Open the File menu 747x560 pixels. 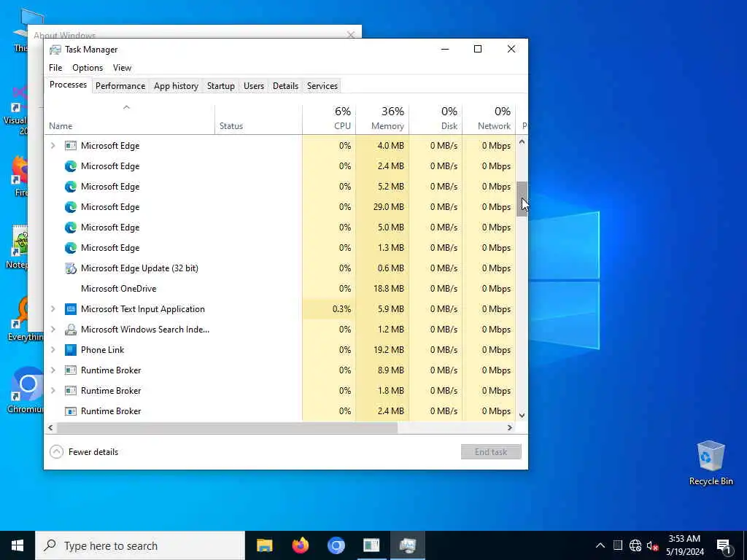(x=55, y=68)
